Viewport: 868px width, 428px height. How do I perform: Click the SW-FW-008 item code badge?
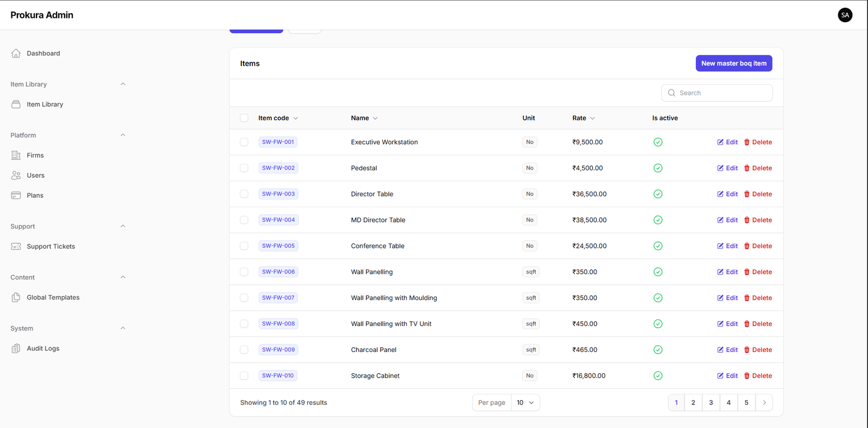pos(278,324)
